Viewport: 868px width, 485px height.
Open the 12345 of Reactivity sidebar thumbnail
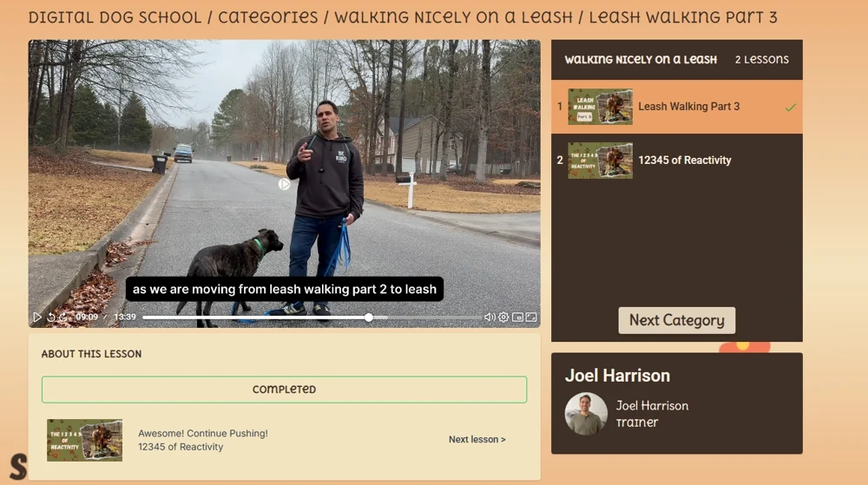pos(600,161)
